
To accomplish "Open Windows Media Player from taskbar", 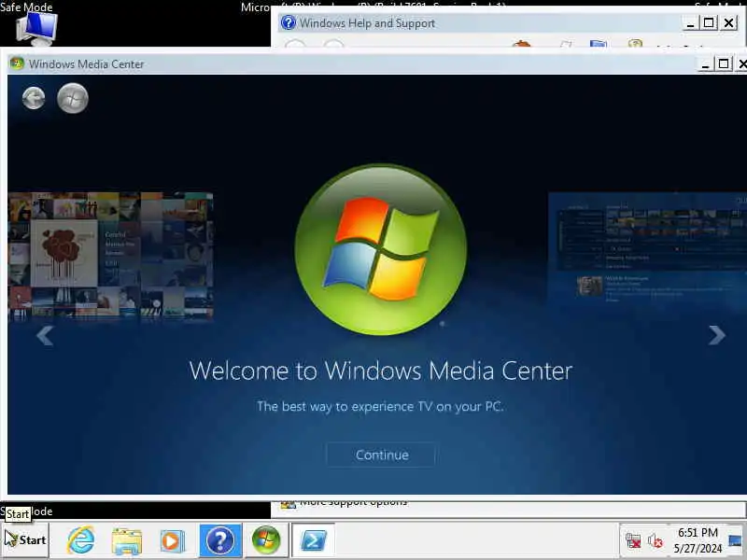I will [173, 540].
